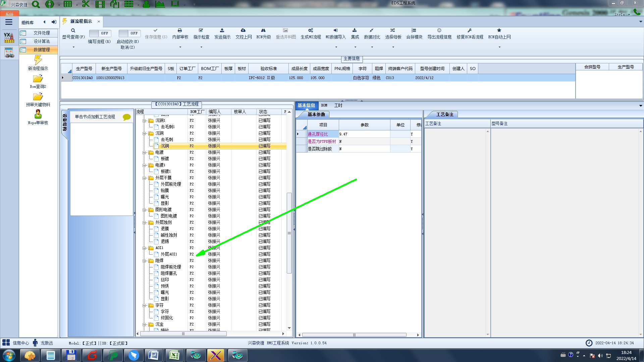The width and height of the screenshot is (644, 362).
Task: Collapse the 字符 tree node
Action: point(144,305)
